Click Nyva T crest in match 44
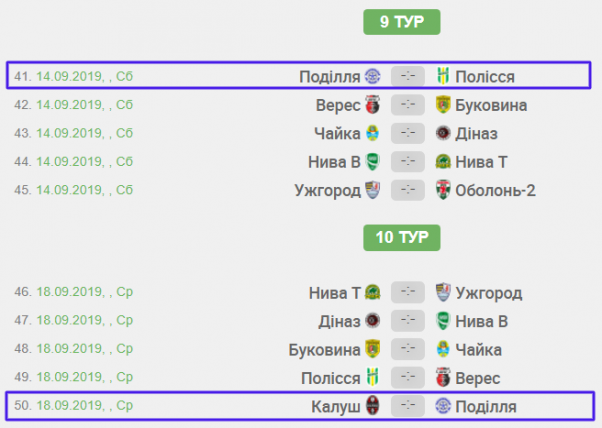The width and height of the screenshot is (602, 428). pos(443,161)
